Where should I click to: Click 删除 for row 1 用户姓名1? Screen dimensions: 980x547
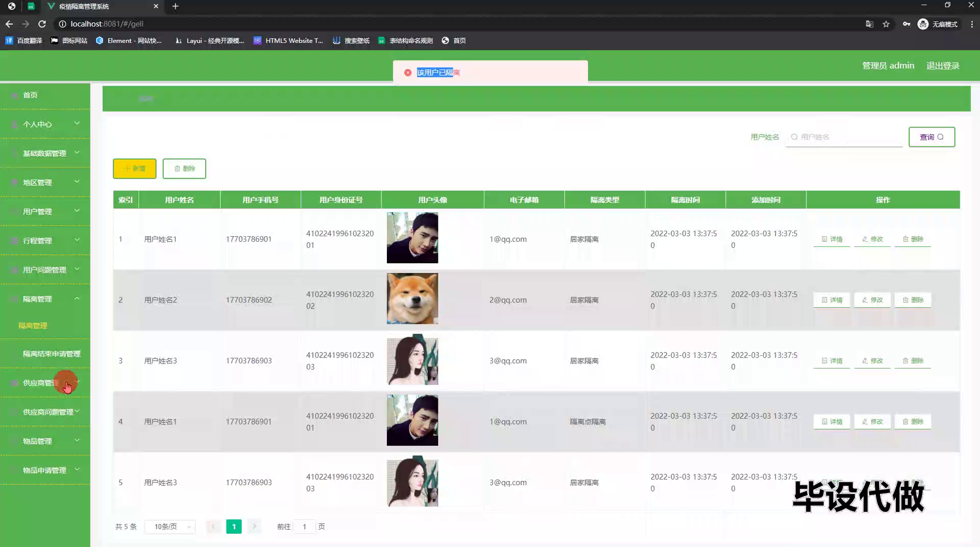click(913, 239)
